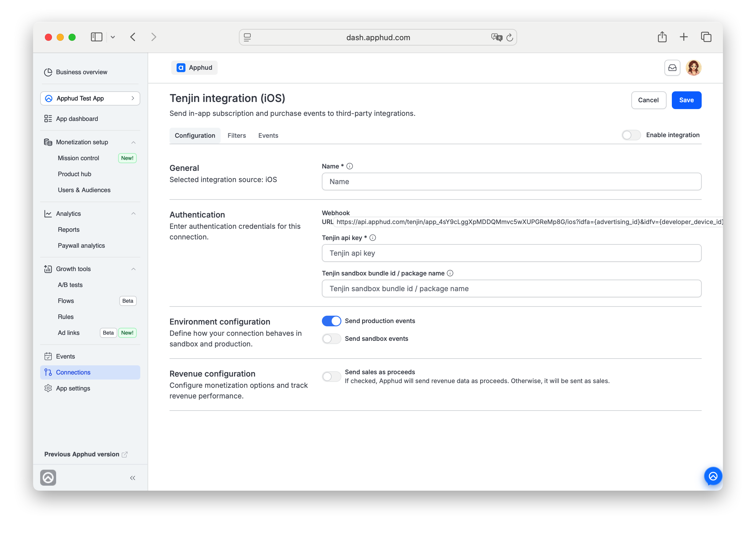Open the inbox tray icon
Image resolution: width=756 pixels, height=535 pixels.
click(x=672, y=68)
